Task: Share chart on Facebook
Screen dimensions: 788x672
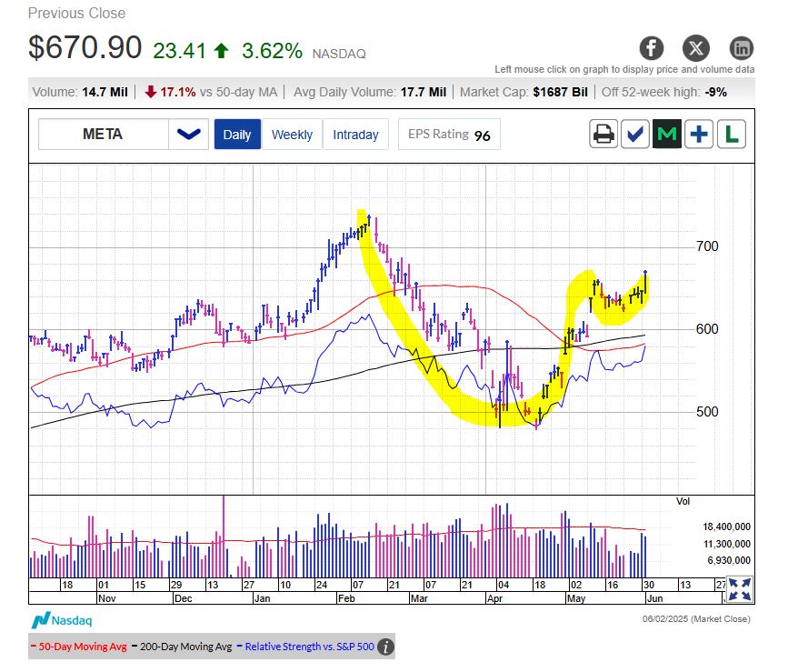Action: [x=651, y=48]
